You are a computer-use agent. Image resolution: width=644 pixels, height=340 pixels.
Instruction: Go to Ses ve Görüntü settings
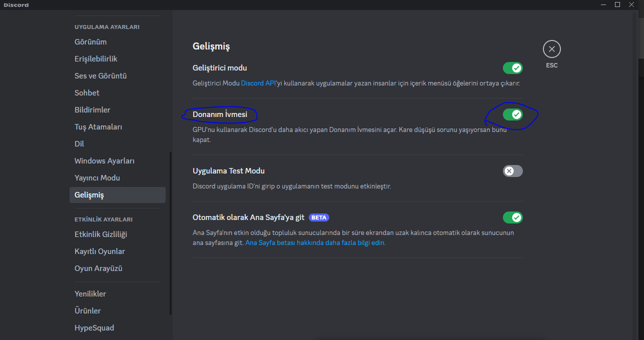[117, 76]
